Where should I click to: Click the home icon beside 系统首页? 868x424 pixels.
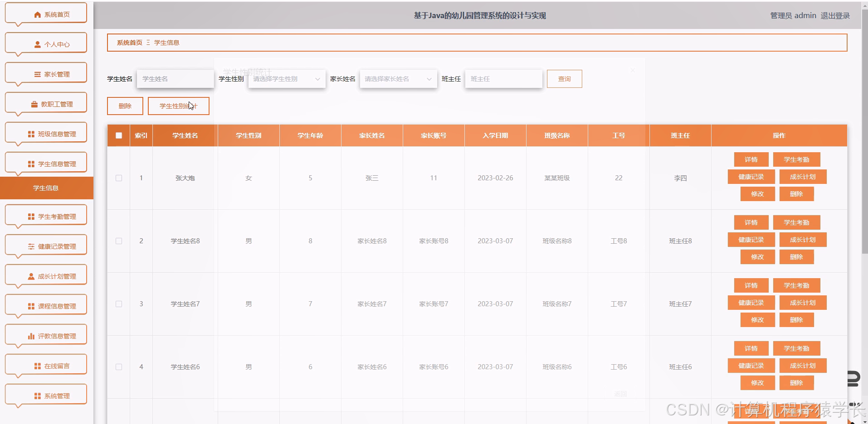tap(38, 14)
